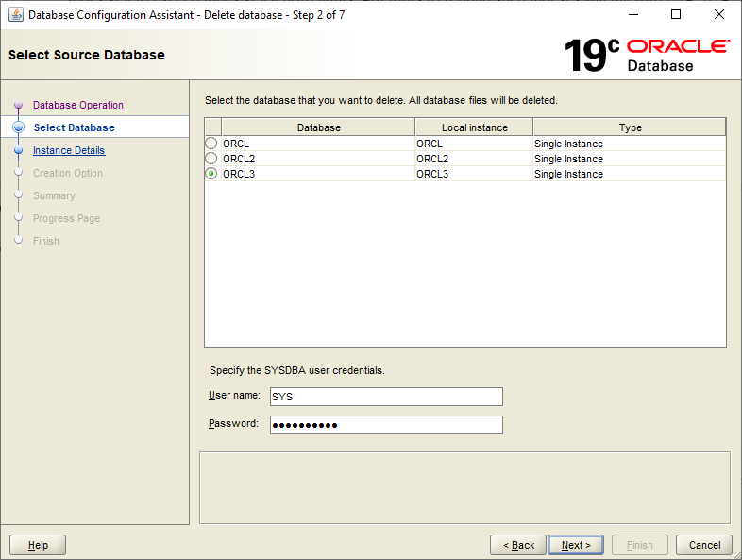
Task: Click the Instance Details step bullet icon
Action: (x=19, y=150)
